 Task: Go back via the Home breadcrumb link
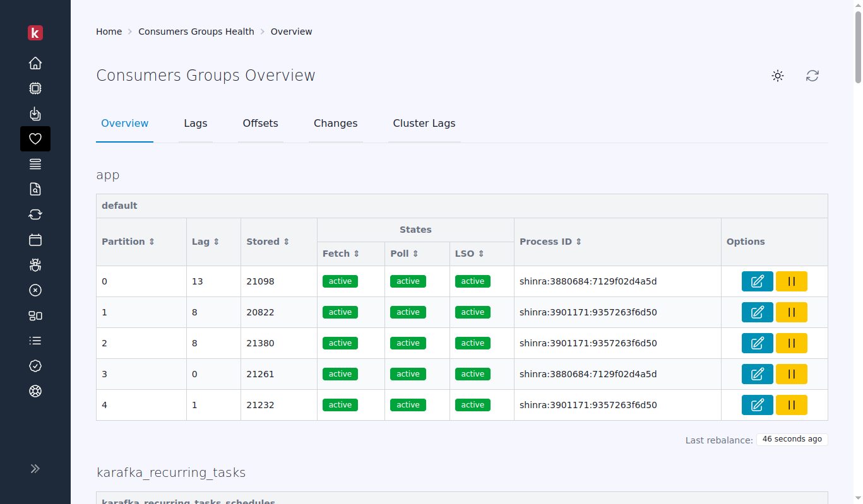click(x=109, y=31)
